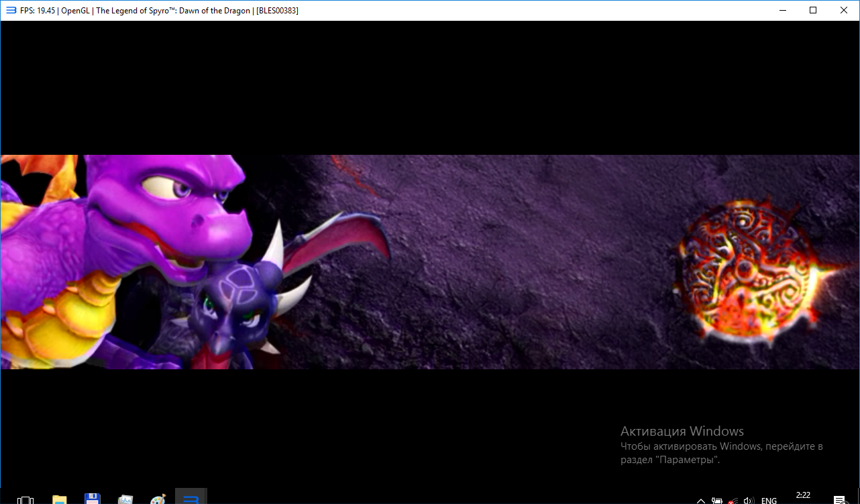Minimize the RPCS3 game window

(782, 10)
